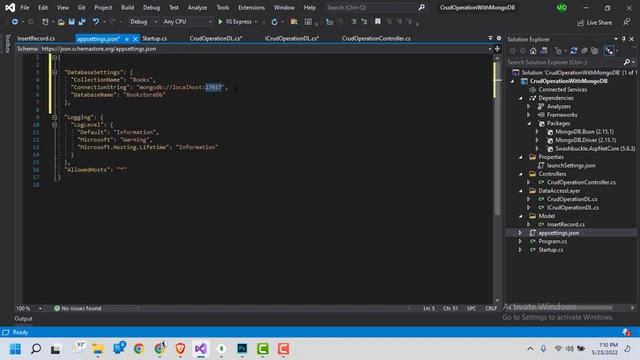The image size is (640, 360).
Task: Open the File menu
Action: [x=25, y=7]
